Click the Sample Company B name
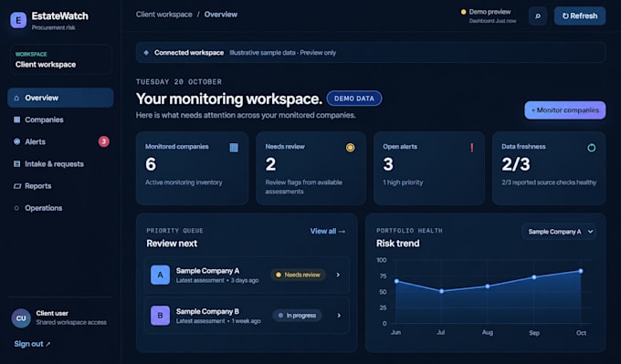621x364 pixels. click(x=207, y=311)
